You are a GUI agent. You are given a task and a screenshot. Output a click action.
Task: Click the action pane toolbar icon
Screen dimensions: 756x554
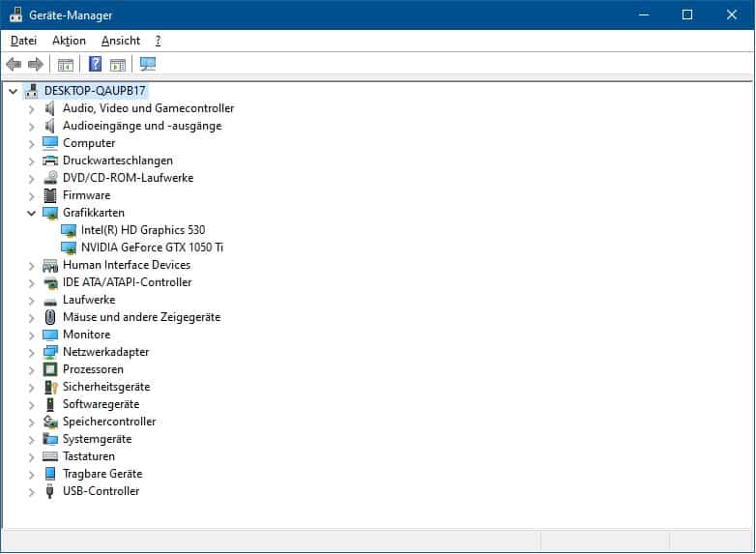[x=117, y=64]
